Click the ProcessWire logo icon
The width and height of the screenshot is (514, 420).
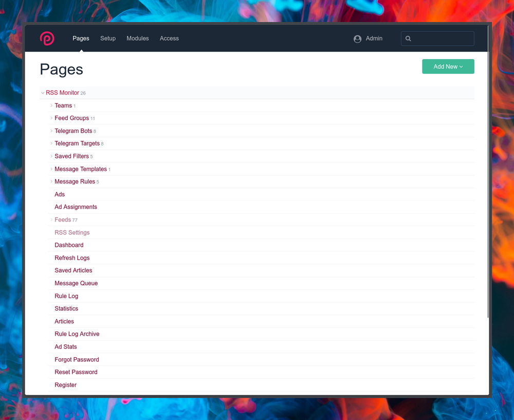click(x=47, y=39)
